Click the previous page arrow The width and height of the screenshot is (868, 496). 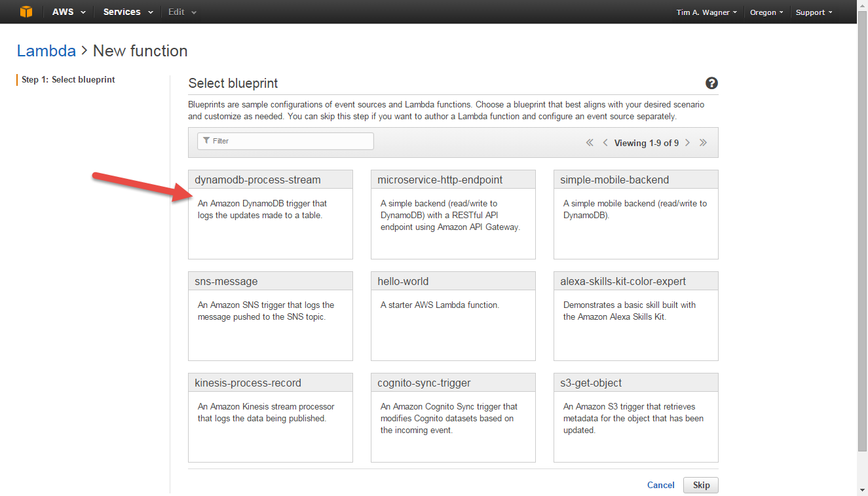605,142
